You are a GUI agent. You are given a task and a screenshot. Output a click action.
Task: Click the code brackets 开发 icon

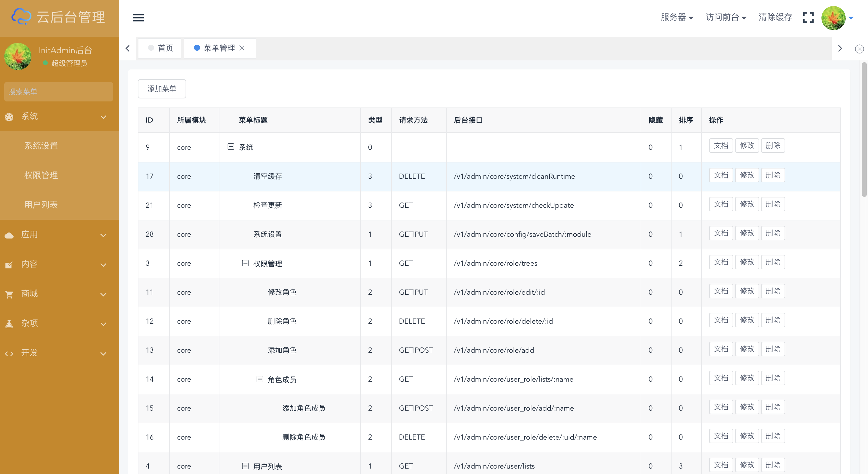9,354
